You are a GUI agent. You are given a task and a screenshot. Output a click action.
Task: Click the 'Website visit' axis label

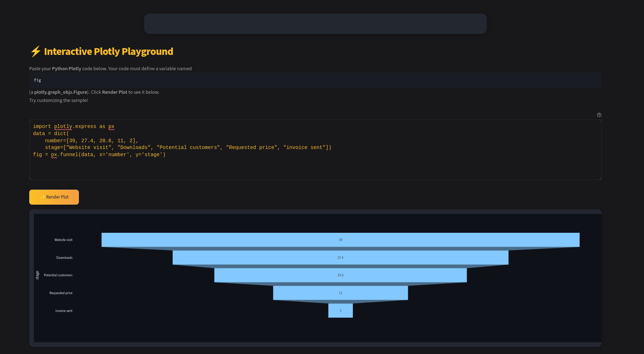(63, 240)
